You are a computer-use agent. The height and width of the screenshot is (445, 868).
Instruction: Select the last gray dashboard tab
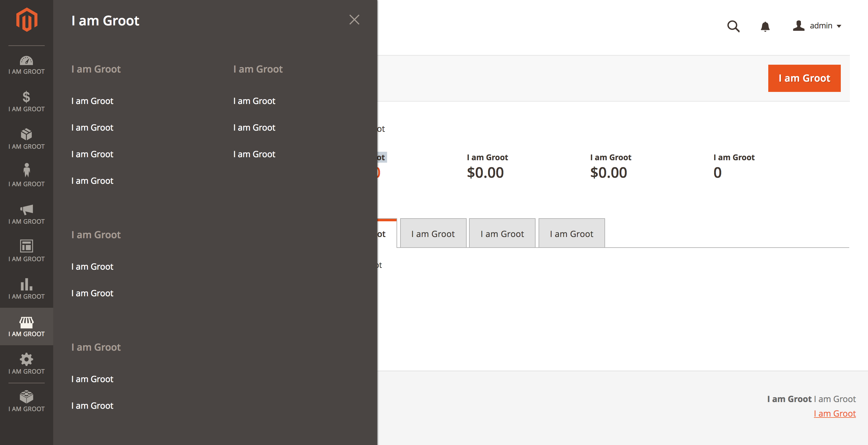tap(572, 234)
